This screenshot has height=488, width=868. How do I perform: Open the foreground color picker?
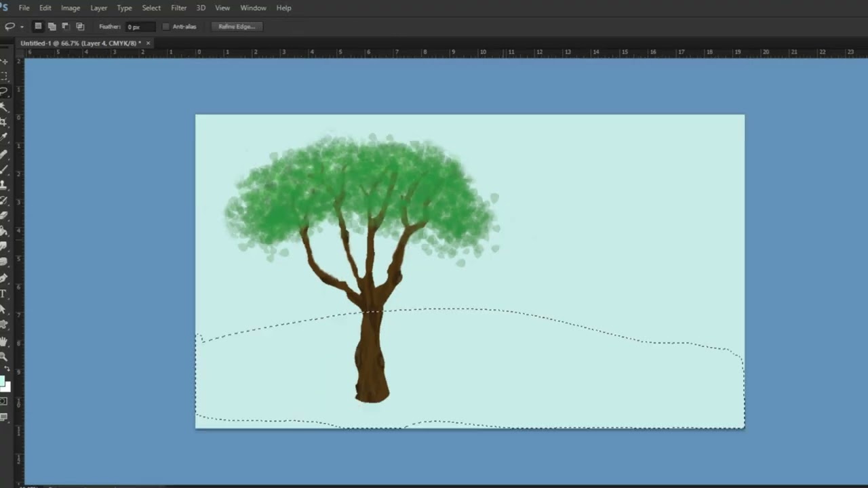pyautogui.click(x=1, y=380)
